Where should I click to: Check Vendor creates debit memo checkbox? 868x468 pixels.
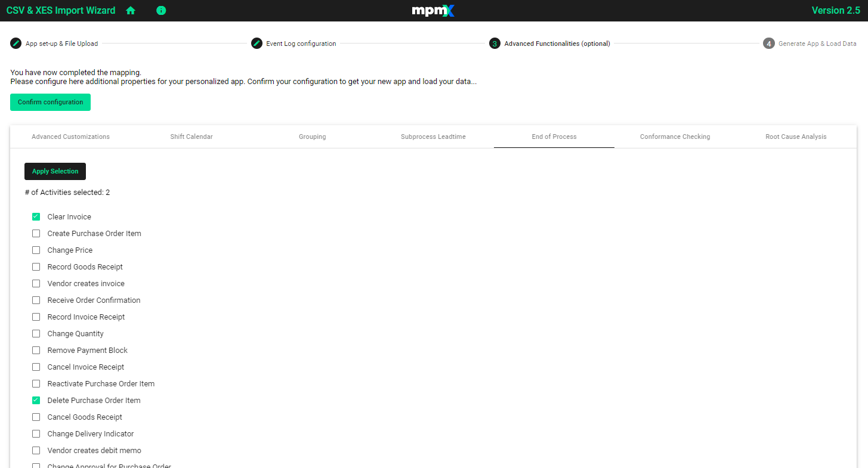[36, 450]
